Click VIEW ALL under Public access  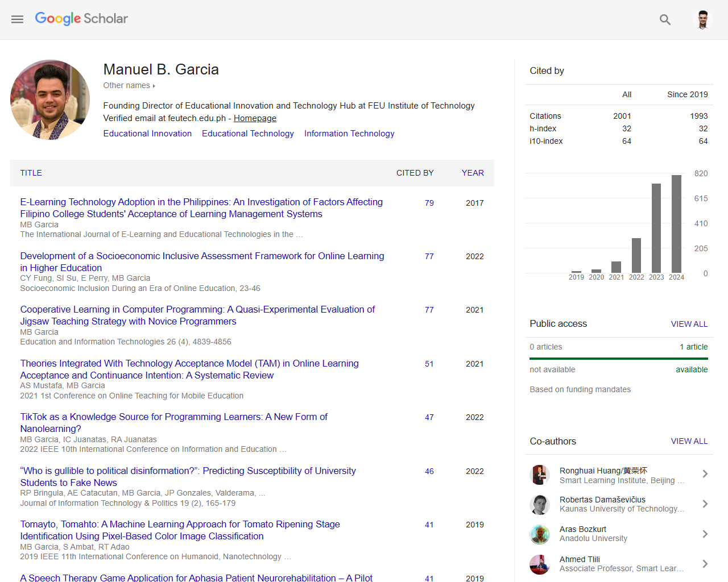point(689,323)
